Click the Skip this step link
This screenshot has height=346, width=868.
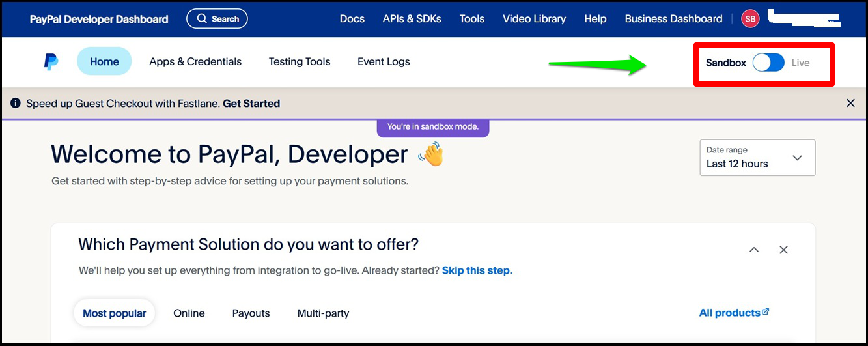[x=477, y=270]
